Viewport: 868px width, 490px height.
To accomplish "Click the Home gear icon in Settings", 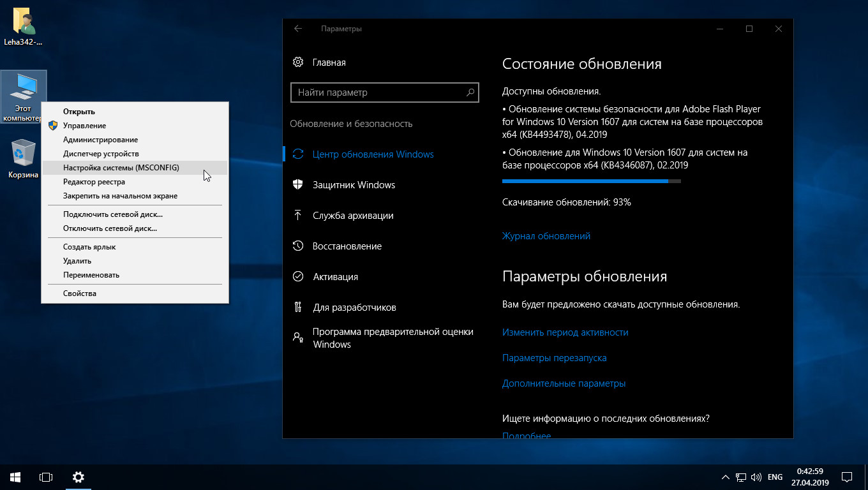I will click(298, 62).
